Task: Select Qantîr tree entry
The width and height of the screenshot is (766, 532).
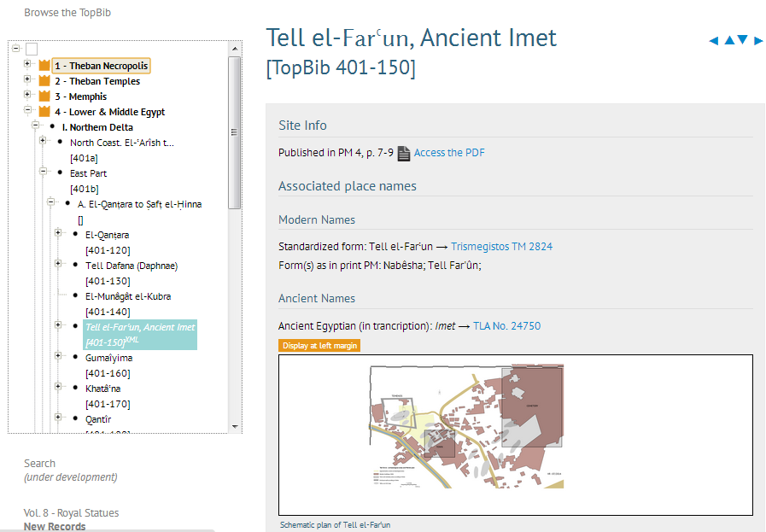Action: click(x=98, y=419)
